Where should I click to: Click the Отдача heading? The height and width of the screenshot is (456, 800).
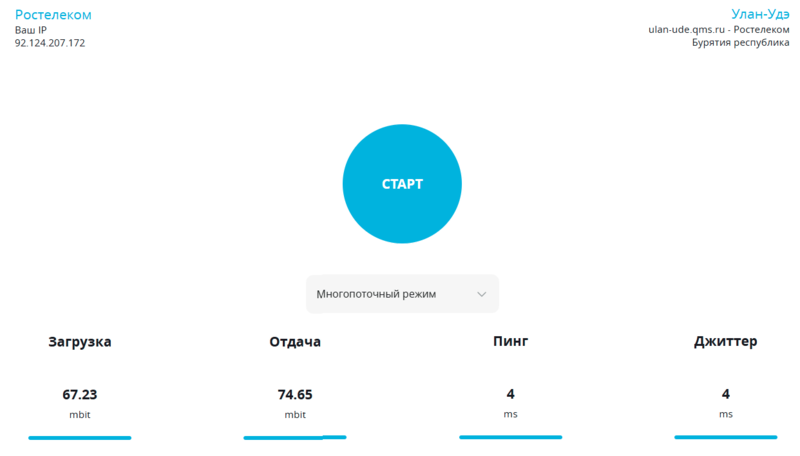point(295,342)
